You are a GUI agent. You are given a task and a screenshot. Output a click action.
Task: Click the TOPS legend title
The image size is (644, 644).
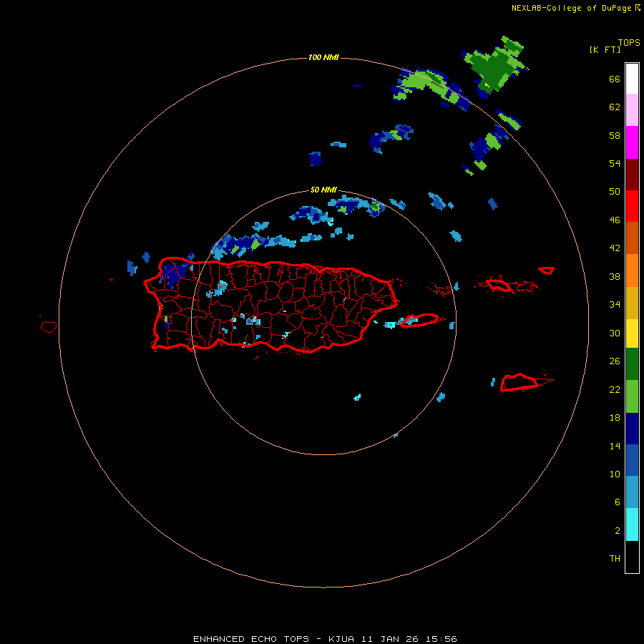tap(629, 43)
